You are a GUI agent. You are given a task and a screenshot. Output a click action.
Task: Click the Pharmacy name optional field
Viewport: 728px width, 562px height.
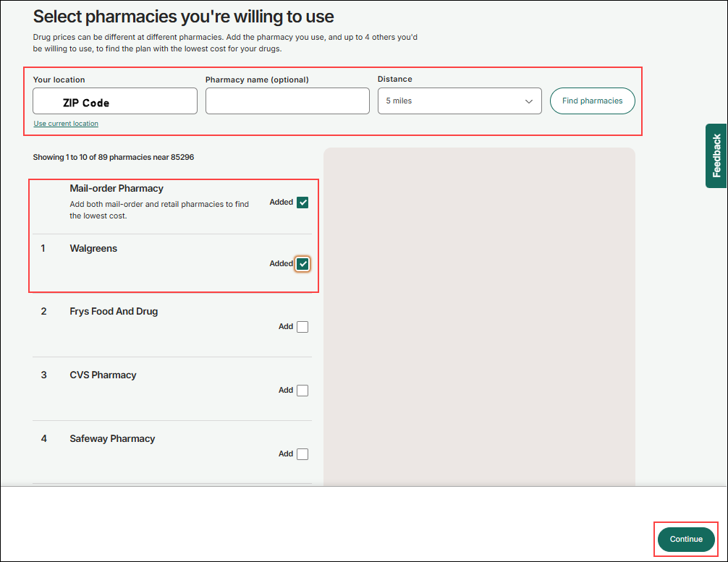coord(287,101)
